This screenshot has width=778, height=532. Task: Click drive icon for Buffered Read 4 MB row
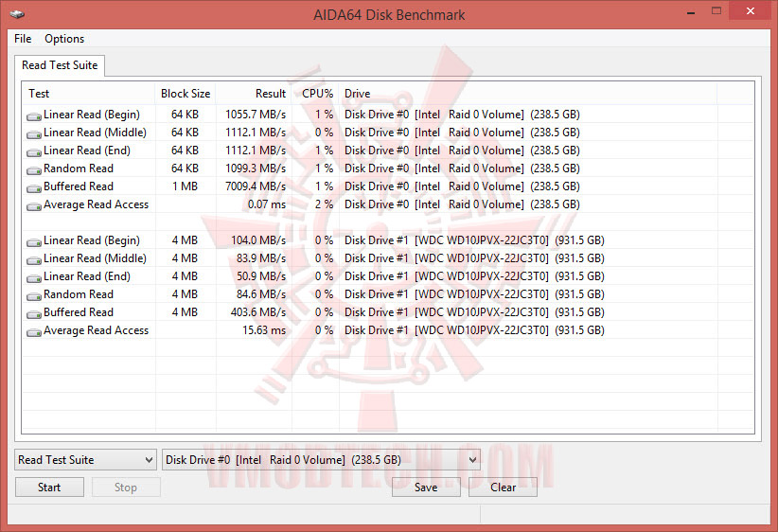(34, 314)
